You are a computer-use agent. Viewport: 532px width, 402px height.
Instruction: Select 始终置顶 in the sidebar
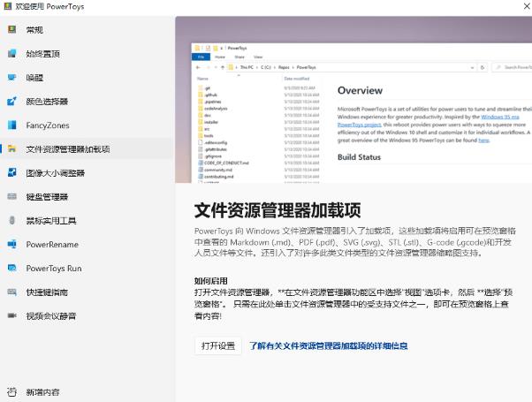pos(87,54)
